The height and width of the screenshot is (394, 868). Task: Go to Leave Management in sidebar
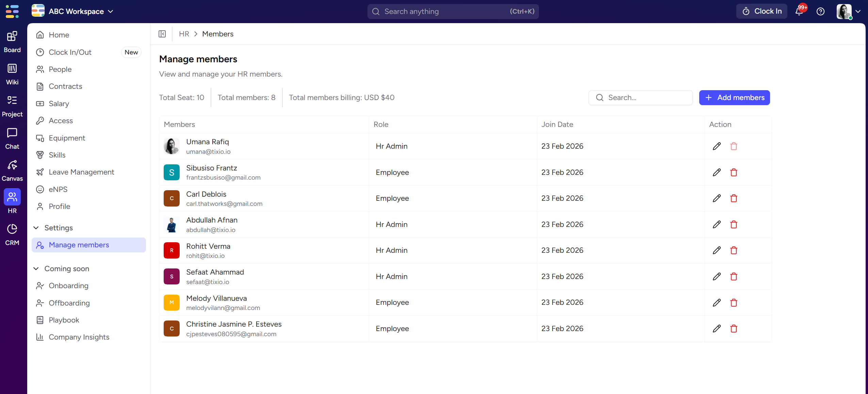click(81, 172)
